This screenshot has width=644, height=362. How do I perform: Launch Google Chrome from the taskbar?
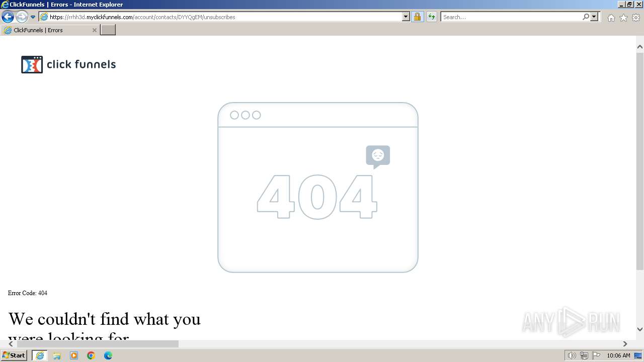[x=91, y=355]
